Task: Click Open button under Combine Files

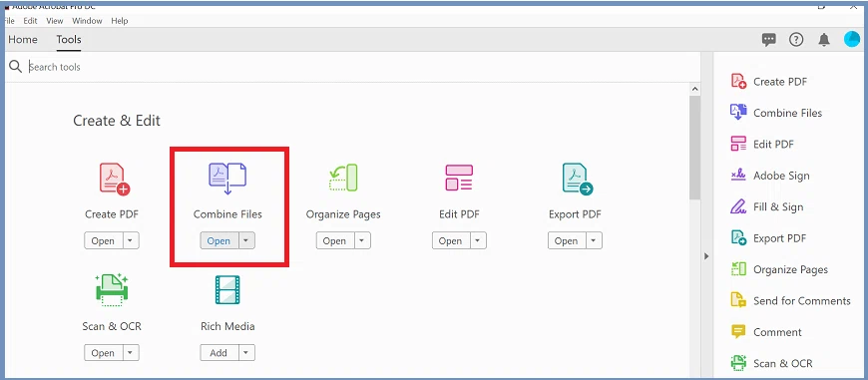Action: click(x=219, y=240)
